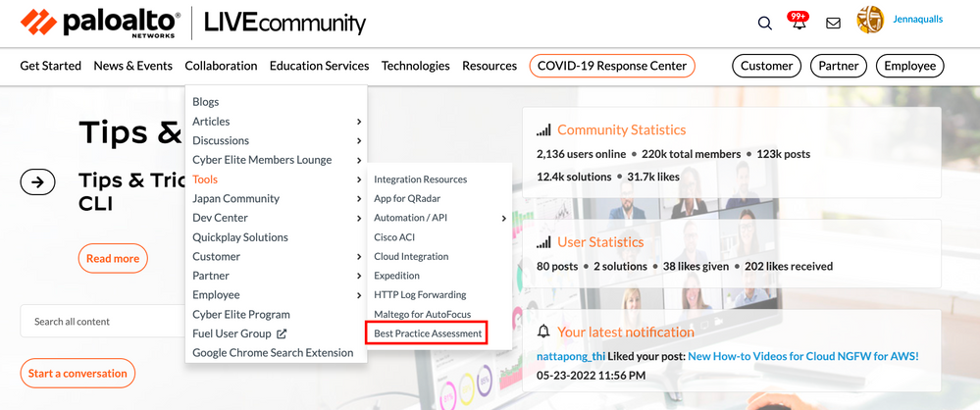The image size is (980, 410).
Task: Expand the Automation / API submenu arrow
Action: [504, 218]
